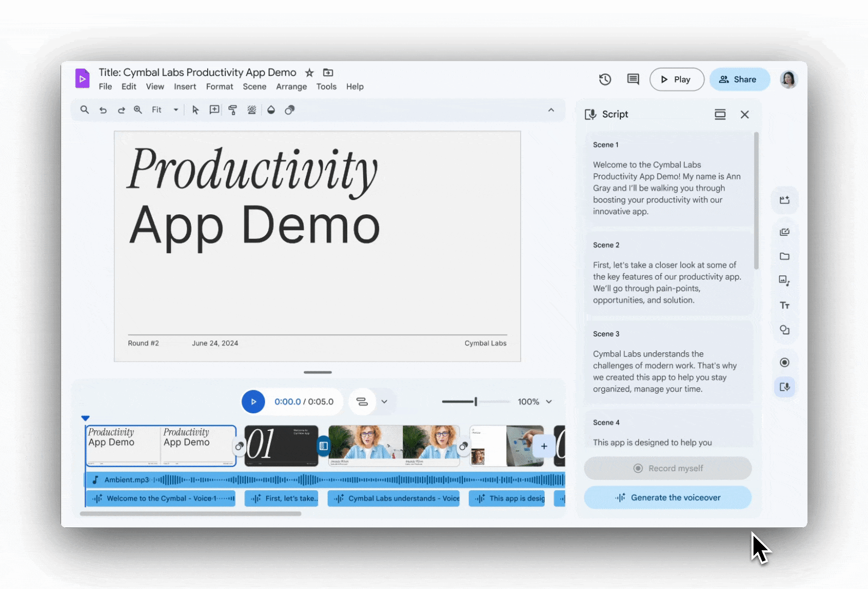Open the comments panel icon

(x=633, y=80)
